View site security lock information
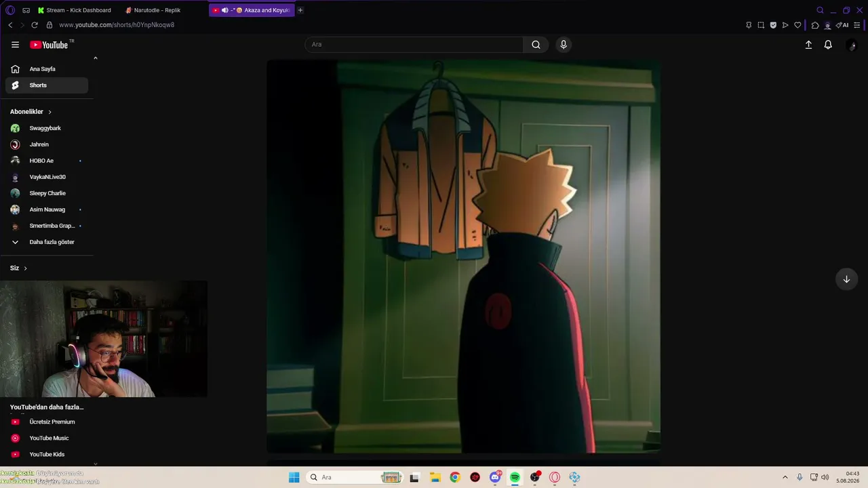Viewport: 868px width, 488px height. [49, 25]
